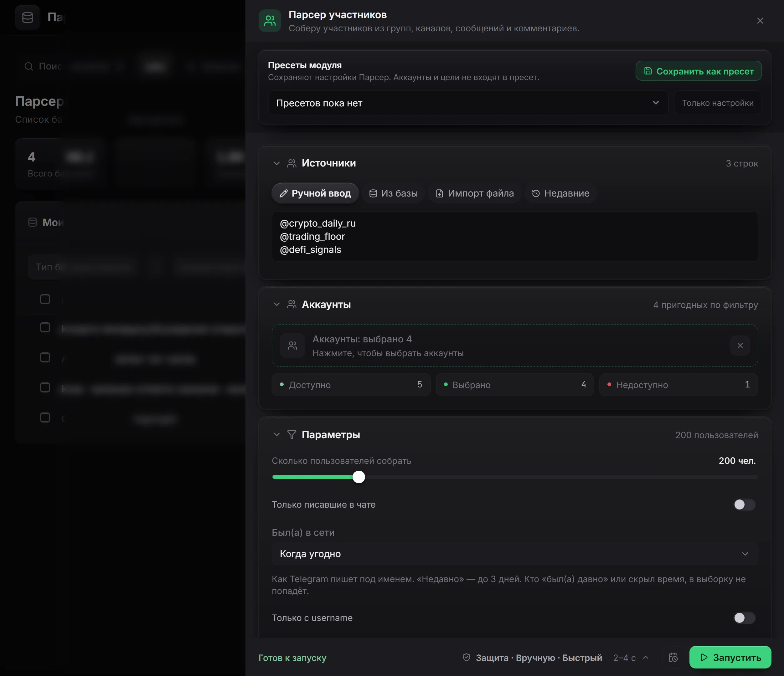The height and width of the screenshot is (676, 784).
Task: Enable the Только писавшие в чате toggle
Action: click(x=744, y=504)
